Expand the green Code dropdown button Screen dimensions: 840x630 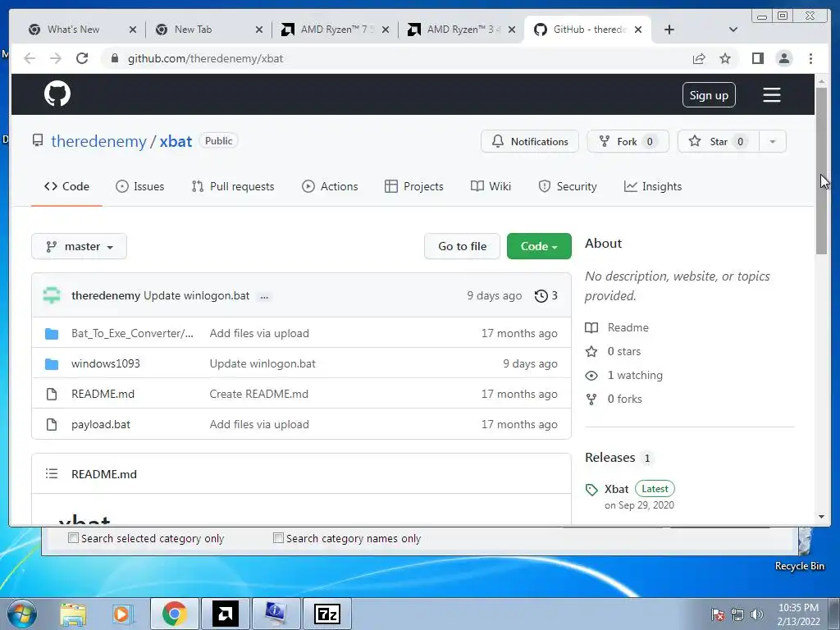pyautogui.click(x=539, y=246)
